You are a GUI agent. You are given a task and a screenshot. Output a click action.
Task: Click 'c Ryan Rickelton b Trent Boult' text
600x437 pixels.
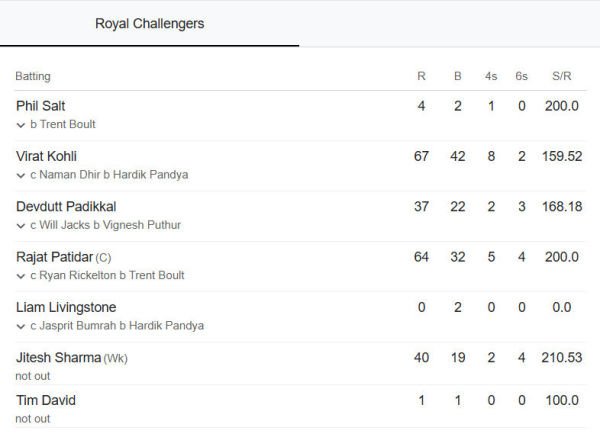107,276
